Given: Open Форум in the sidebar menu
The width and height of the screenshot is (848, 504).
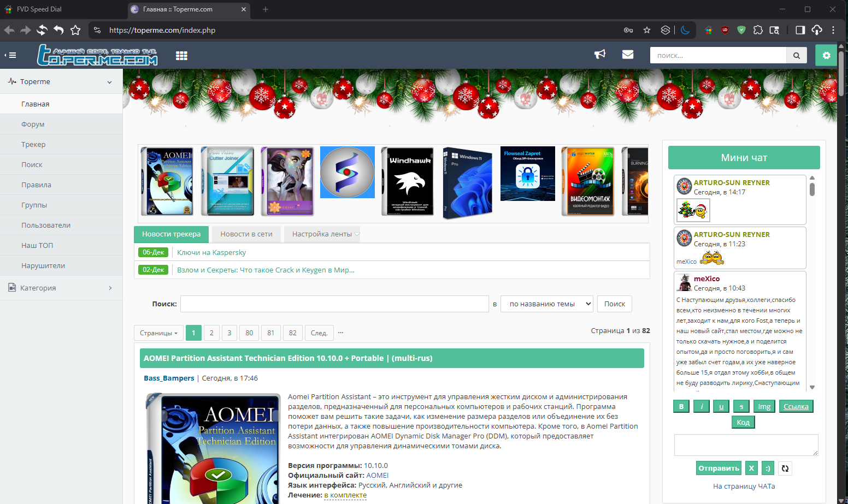Looking at the screenshot, I should [33, 124].
